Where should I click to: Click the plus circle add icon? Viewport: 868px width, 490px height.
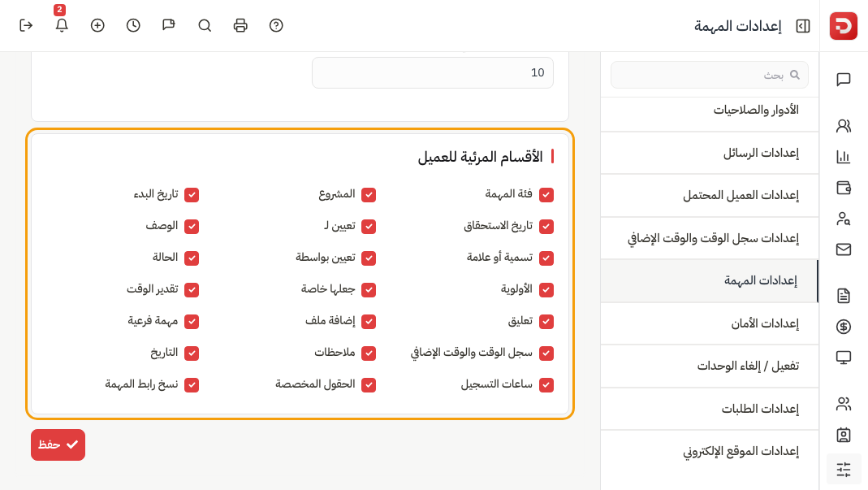pos(97,25)
